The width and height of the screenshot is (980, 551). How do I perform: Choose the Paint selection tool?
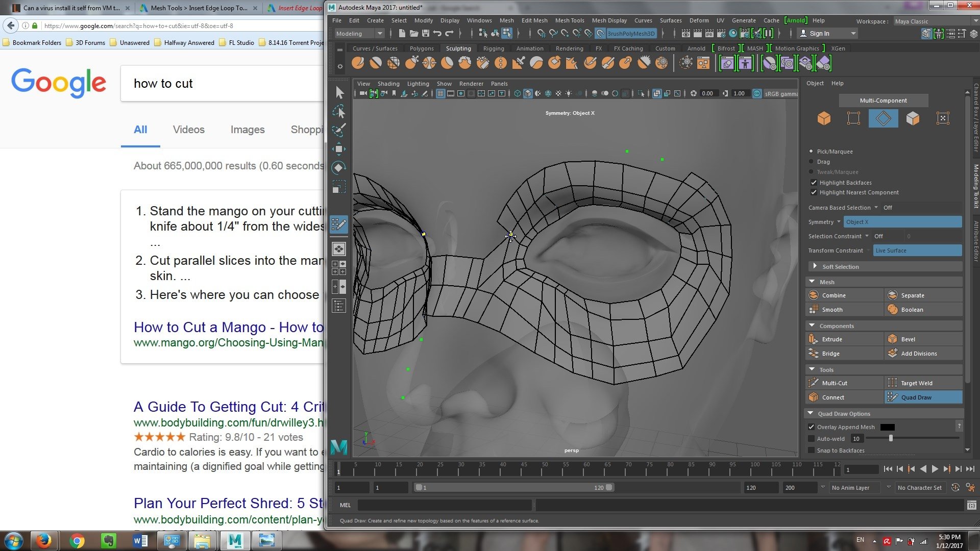339,130
